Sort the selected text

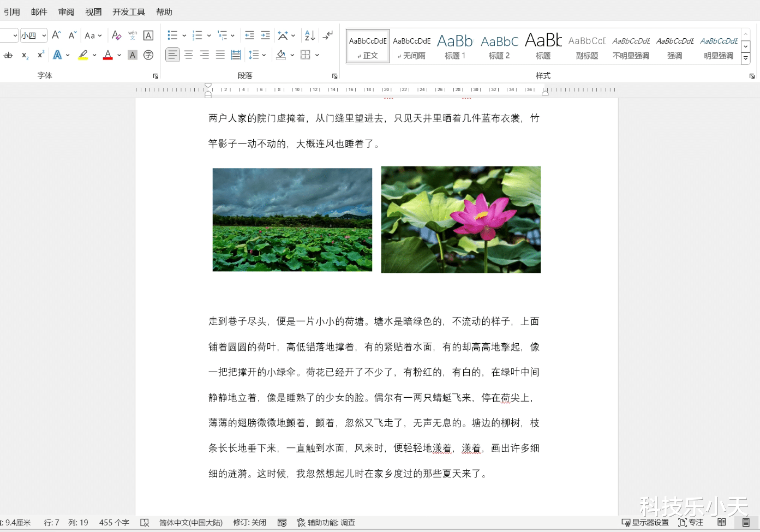tap(310, 35)
